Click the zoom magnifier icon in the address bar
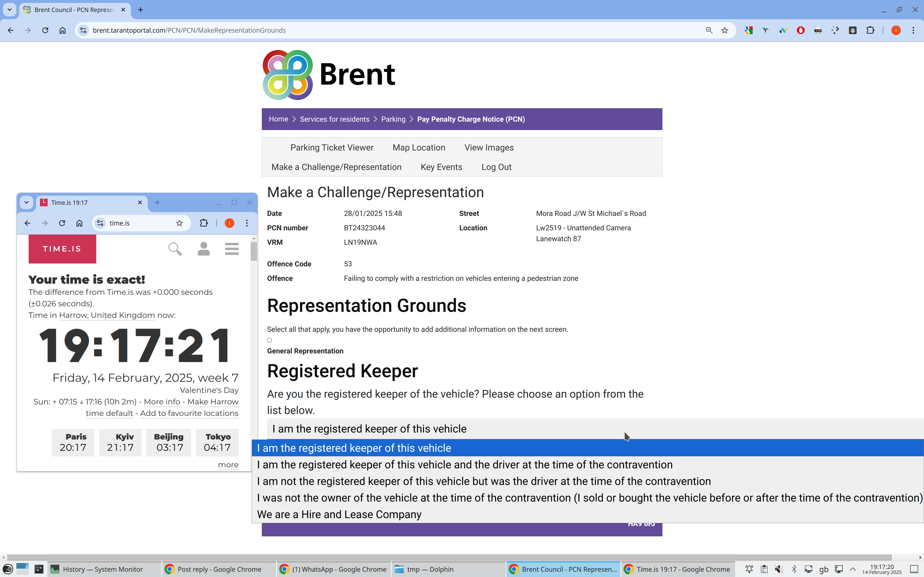The width and height of the screenshot is (924, 577). pyautogui.click(x=709, y=31)
